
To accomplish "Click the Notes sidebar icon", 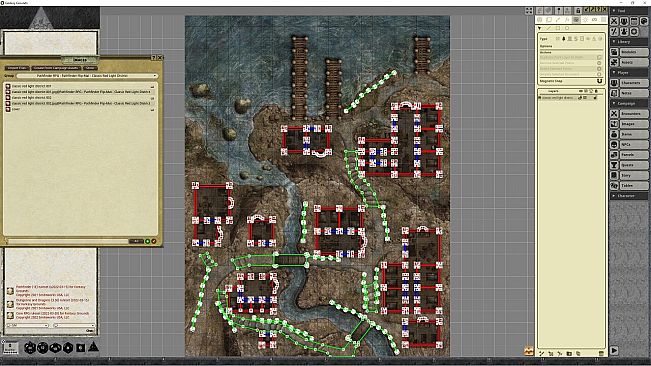I will tap(614, 93).
